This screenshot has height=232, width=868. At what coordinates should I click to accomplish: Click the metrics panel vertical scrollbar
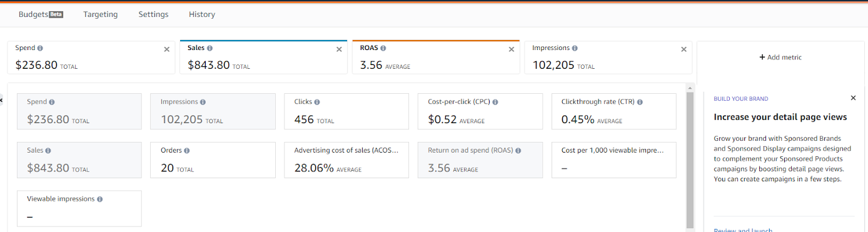690,160
